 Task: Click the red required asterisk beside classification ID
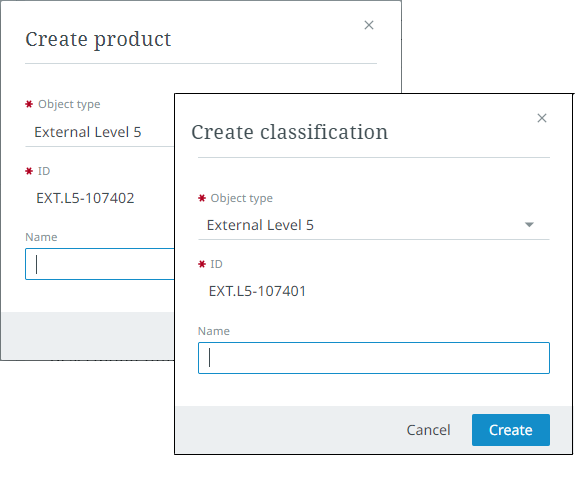pos(202,264)
